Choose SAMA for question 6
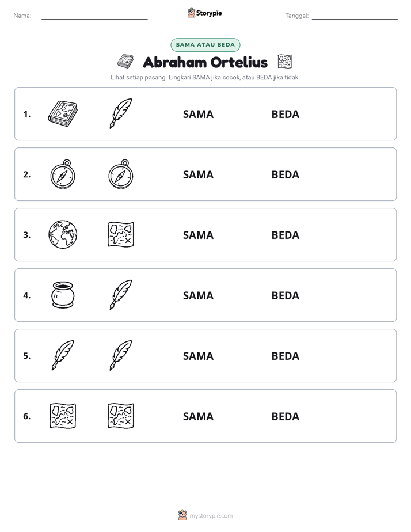The width and height of the screenshot is (411, 532). pos(198,416)
